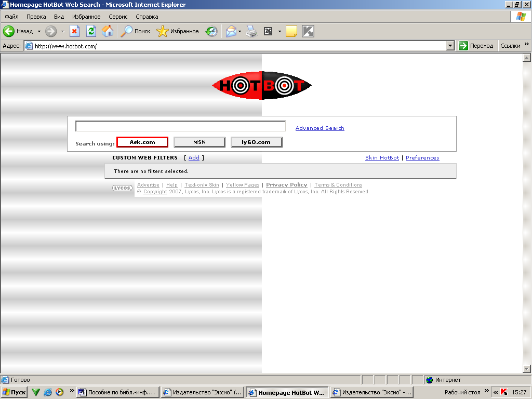Expand the Ссылки links chevron
Viewport: 532px width, 399px height.
point(527,44)
